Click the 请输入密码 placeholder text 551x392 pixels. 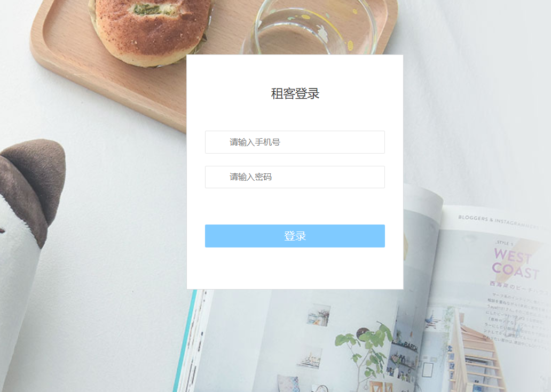pos(250,177)
